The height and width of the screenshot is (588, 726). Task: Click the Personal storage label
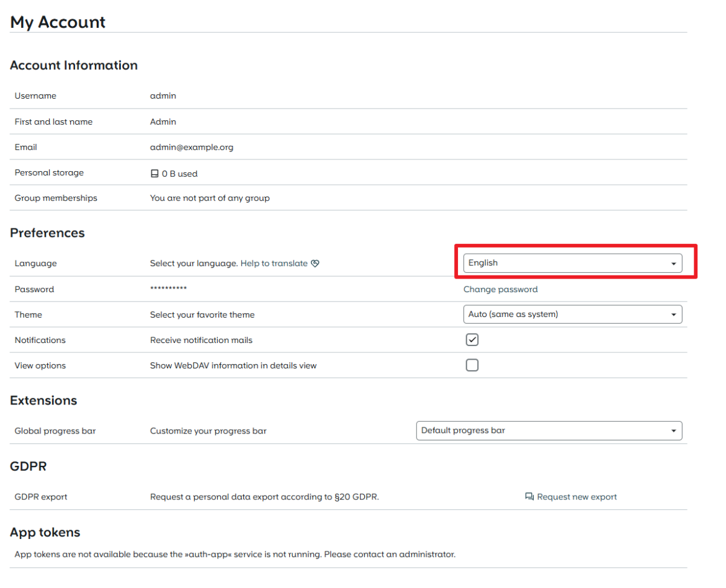[49, 172]
